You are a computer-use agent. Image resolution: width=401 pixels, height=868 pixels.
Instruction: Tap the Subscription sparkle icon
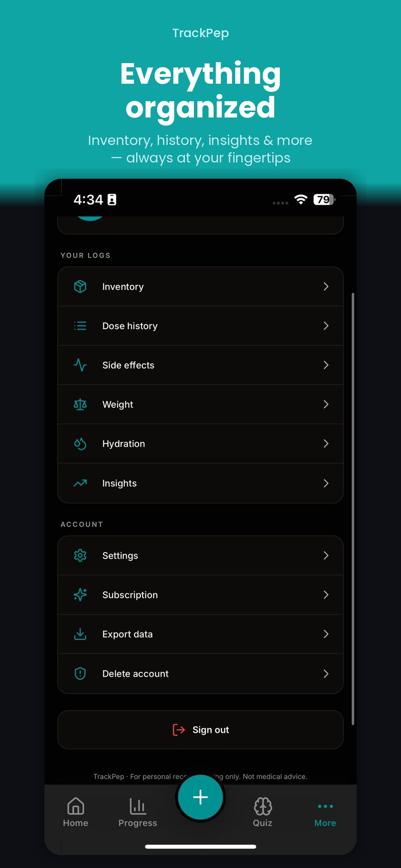coord(80,595)
